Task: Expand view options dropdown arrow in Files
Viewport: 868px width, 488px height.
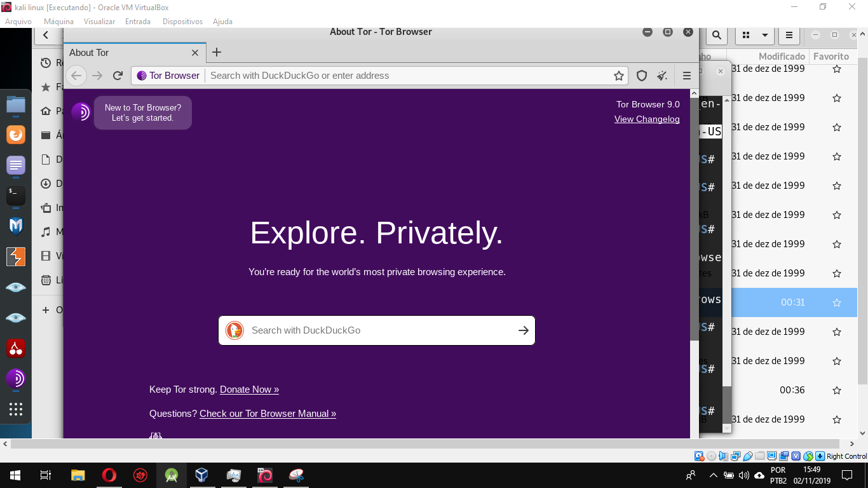Action: [764, 35]
